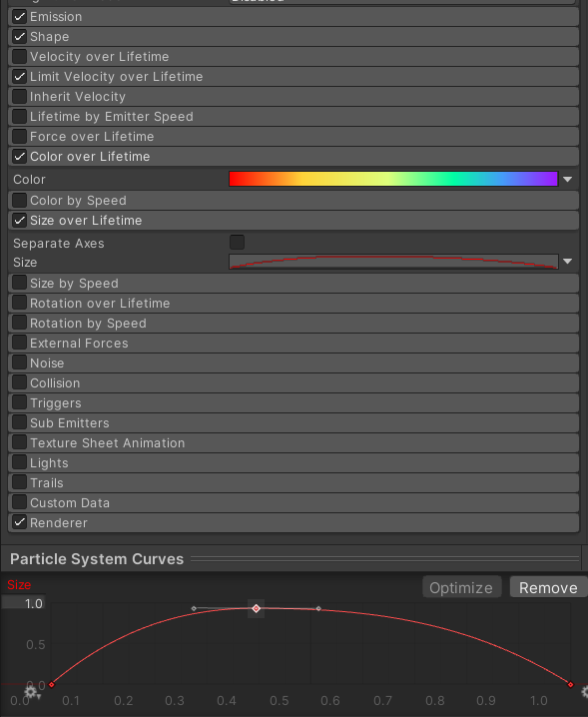Image resolution: width=588 pixels, height=717 pixels.
Task: Expand Limit Velocity over Lifetime header
Action: coord(294,76)
